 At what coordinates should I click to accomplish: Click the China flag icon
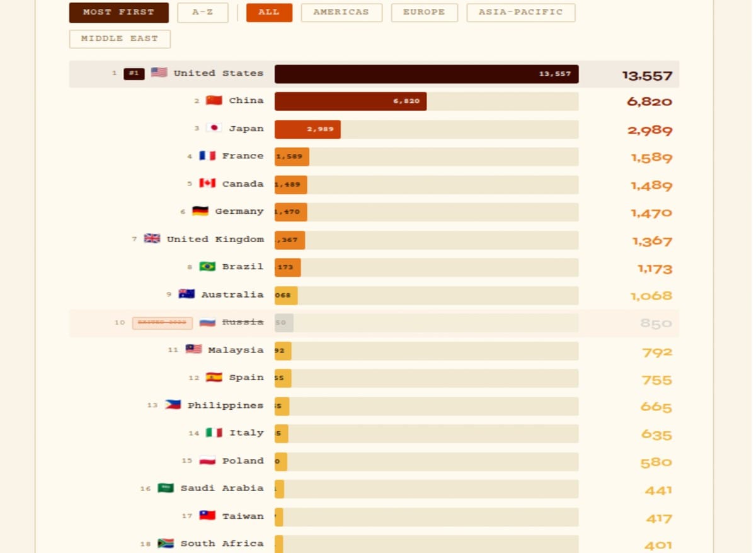[214, 101]
